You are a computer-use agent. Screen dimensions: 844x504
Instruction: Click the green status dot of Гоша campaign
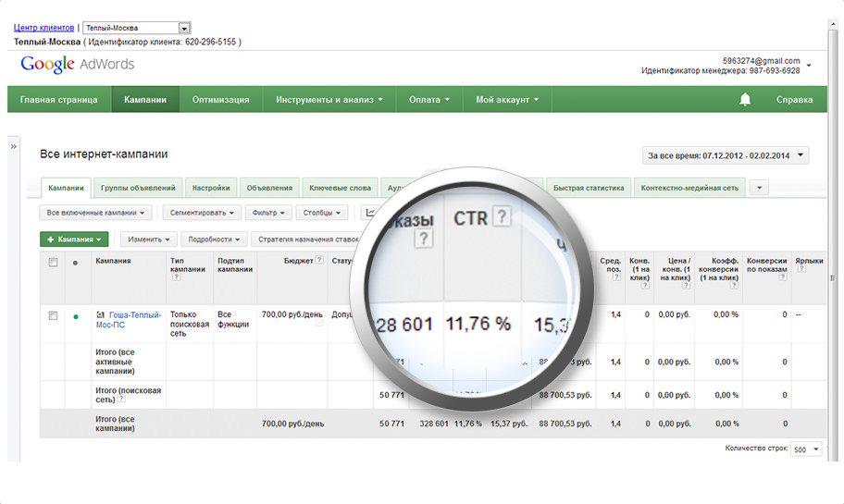click(76, 316)
